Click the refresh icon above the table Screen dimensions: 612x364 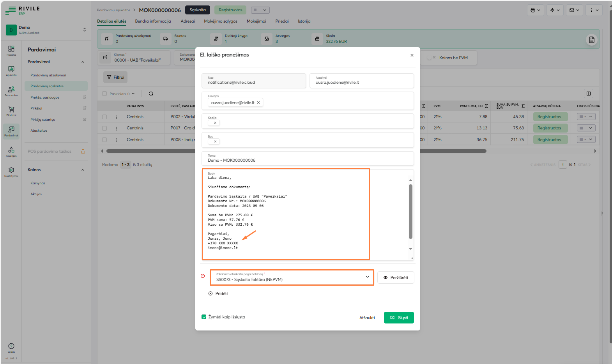point(151,94)
